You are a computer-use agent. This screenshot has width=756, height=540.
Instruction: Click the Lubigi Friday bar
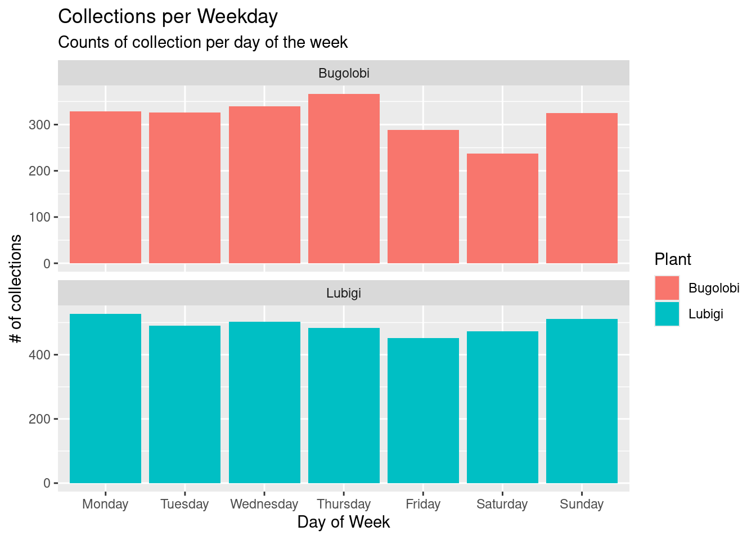click(423, 411)
